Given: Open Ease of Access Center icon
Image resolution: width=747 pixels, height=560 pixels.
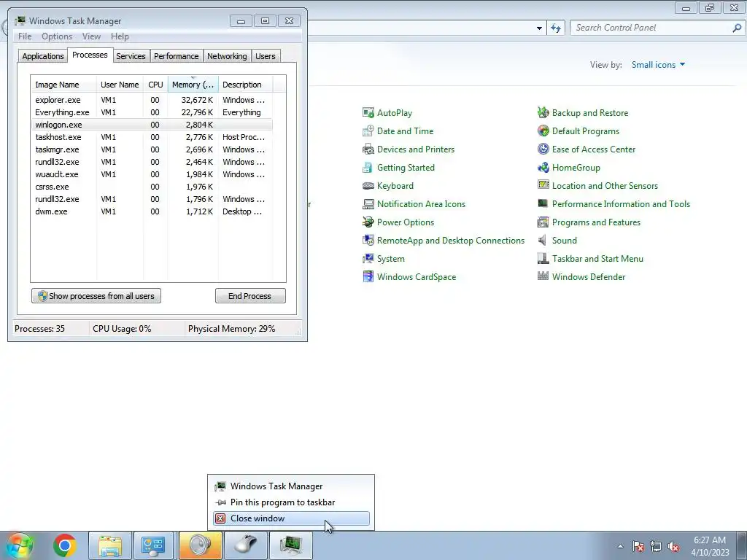Looking at the screenshot, I should tap(543, 149).
